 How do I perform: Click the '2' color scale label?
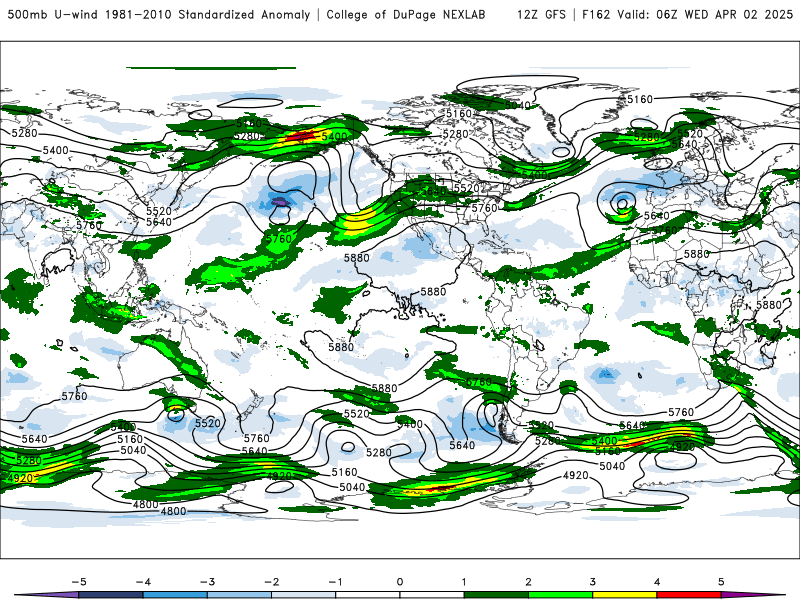click(528, 582)
